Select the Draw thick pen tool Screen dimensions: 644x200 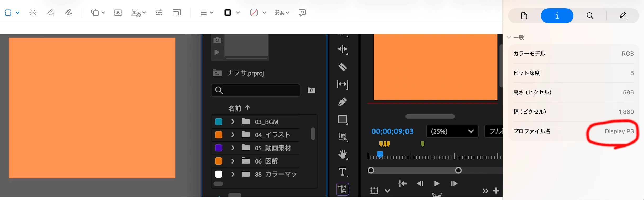(69, 13)
